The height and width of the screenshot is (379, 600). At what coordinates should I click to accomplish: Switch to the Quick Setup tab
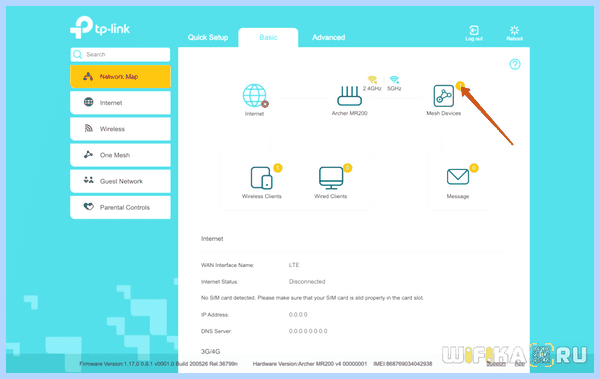(x=208, y=38)
